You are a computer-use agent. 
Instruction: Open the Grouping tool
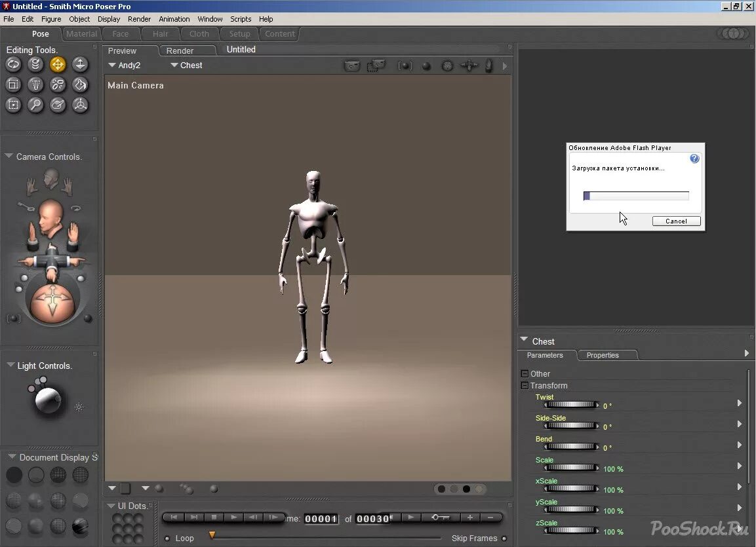13,105
